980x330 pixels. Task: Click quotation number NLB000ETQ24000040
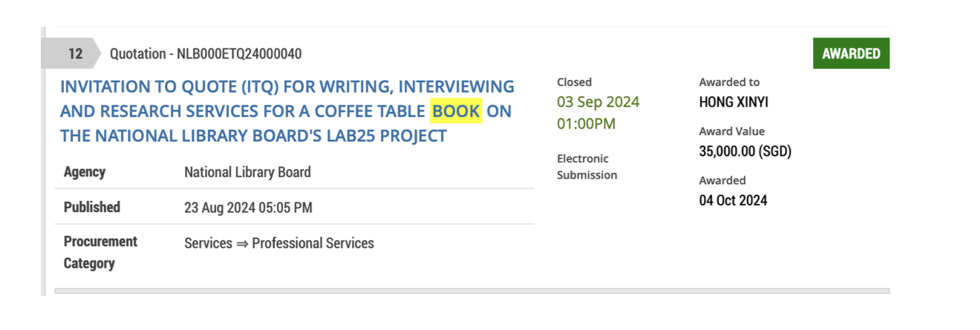pyautogui.click(x=206, y=53)
